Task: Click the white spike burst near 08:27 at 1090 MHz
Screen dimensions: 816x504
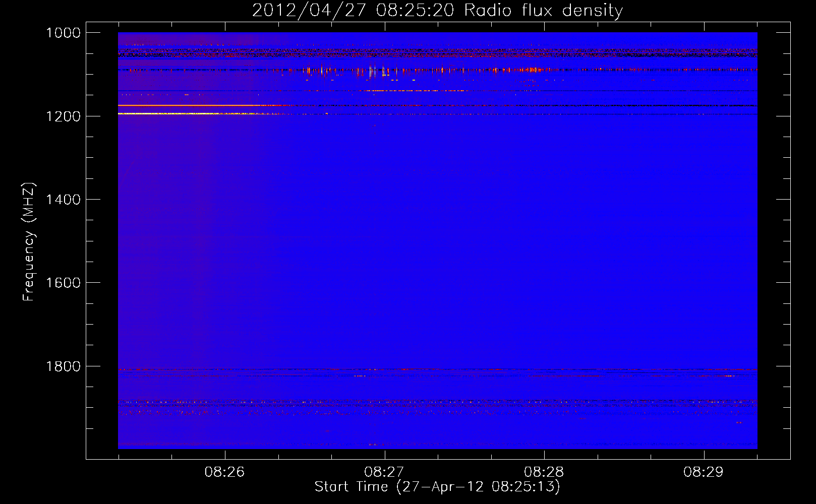Action: click(x=372, y=71)
